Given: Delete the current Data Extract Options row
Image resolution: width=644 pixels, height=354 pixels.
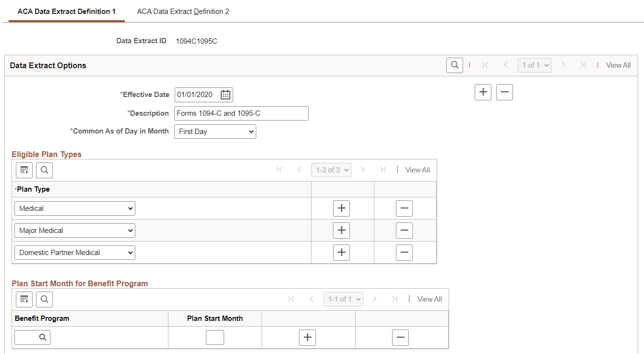Looking at the screenshot, I should point(504,92).
